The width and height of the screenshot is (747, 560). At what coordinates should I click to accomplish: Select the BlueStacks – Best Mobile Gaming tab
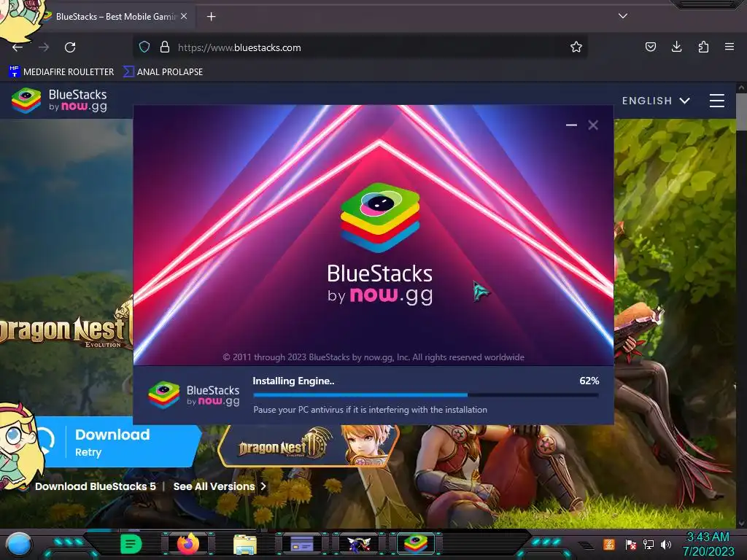(116, 17)
